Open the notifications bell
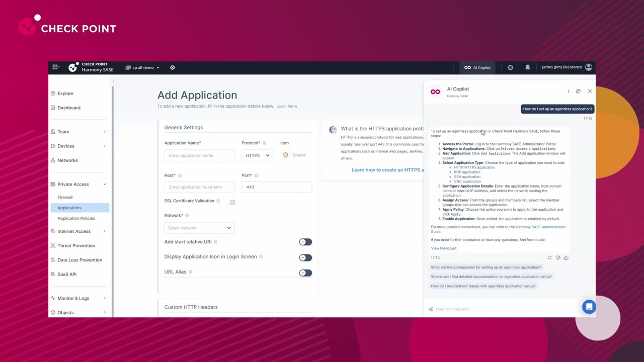Image resolution: width=644 pixels, height=362 pixels. [528, 67]
